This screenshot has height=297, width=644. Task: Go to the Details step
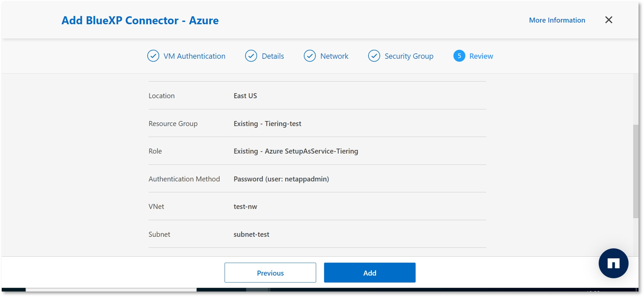pos(273,56)
